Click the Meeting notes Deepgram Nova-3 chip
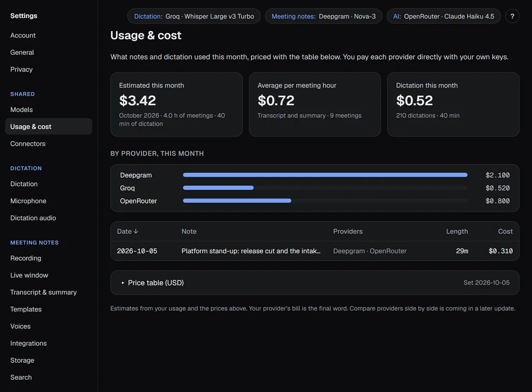Image resolution: width=532 pixels, height=392 pixels. click(323, 17)
